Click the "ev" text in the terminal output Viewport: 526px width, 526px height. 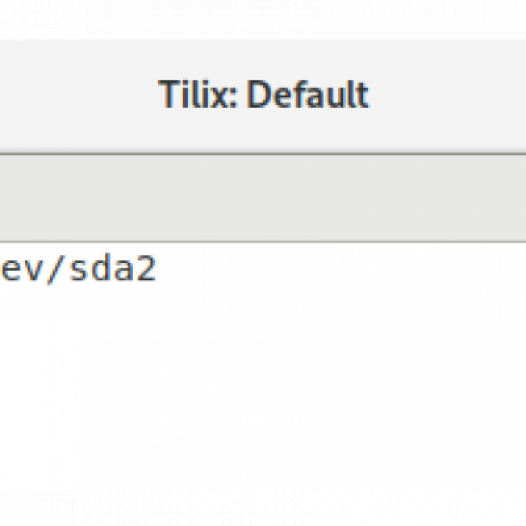pyautogui.click(x=21, y=270)
